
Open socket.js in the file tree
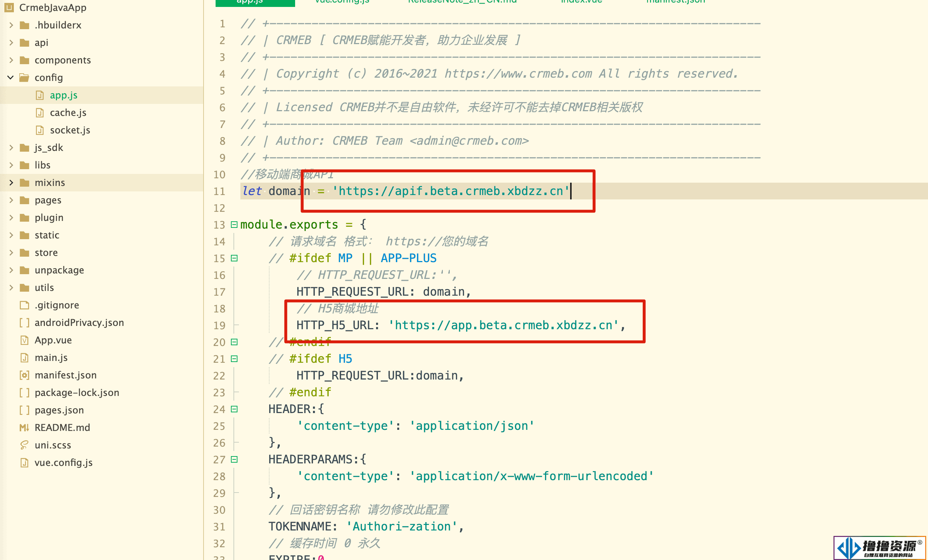pyautogui.click(x=70, y=130)
